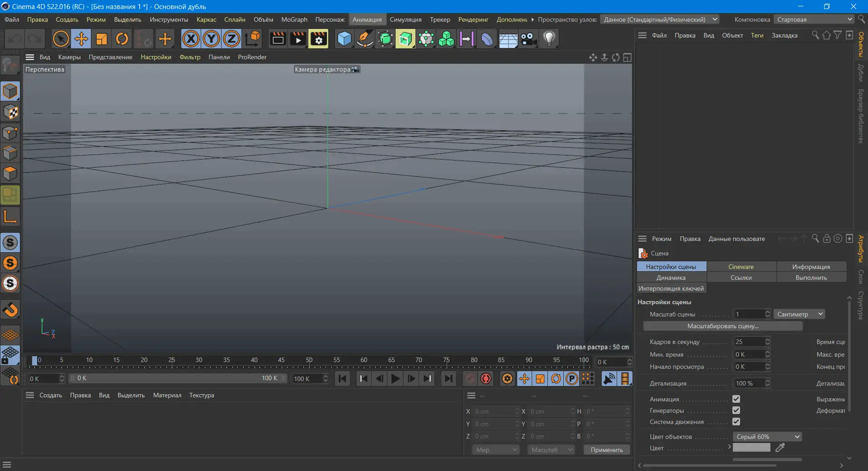Click the Применить button in coordinates panel

coord(606,450)
